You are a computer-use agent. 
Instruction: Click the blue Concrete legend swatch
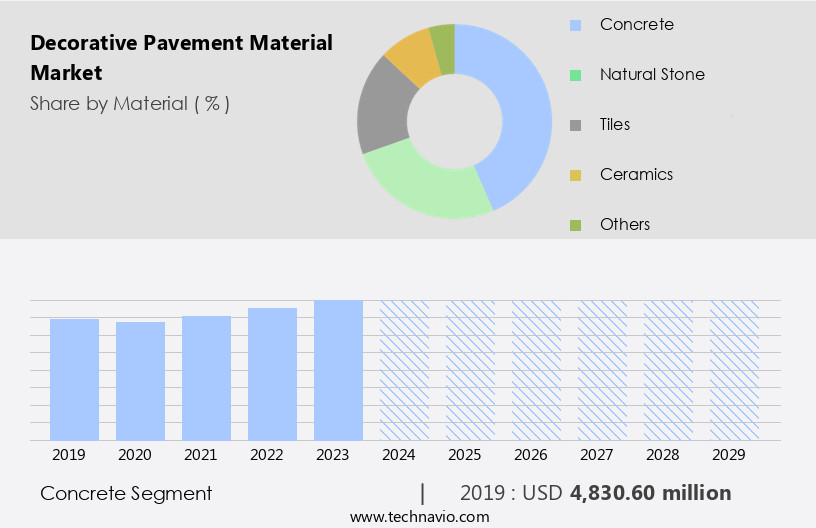[x=575, y=25]
